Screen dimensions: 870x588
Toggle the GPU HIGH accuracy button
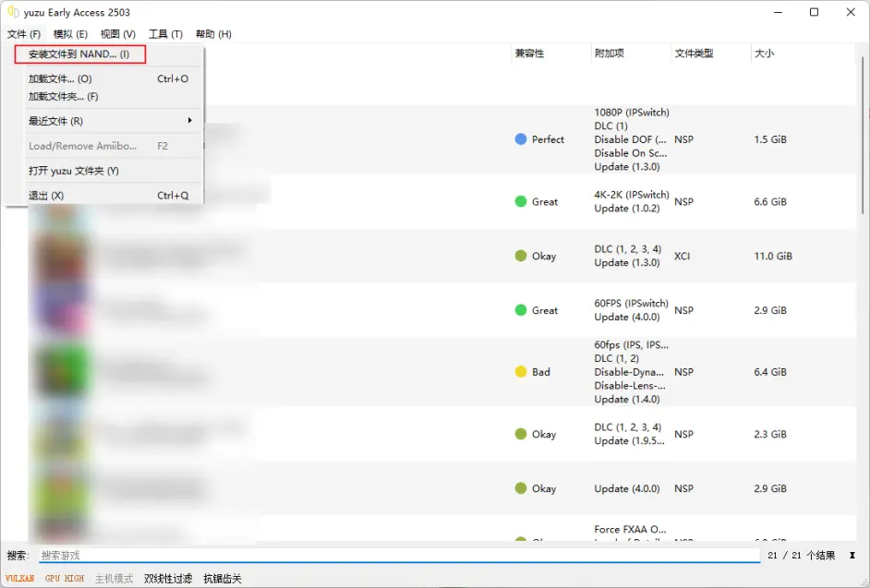65,579
